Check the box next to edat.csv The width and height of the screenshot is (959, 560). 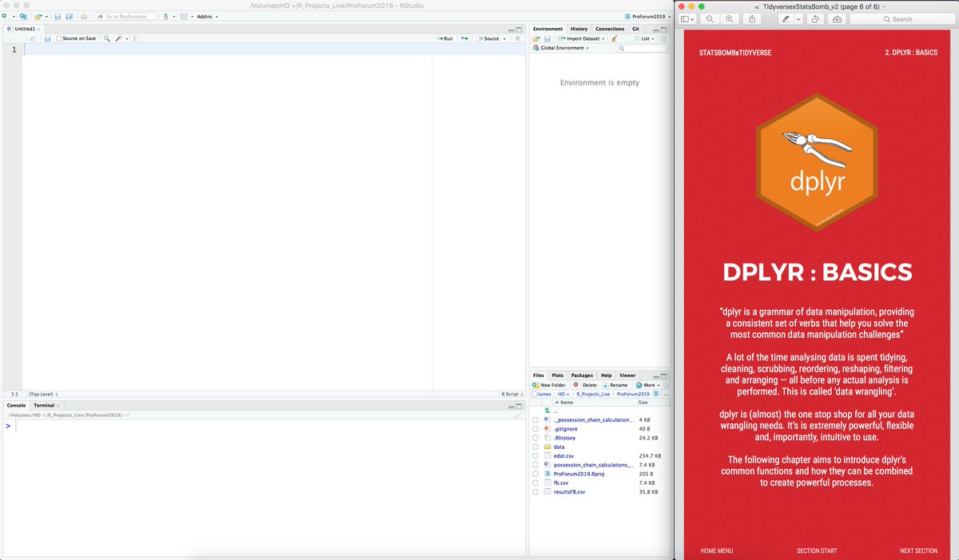coord(535,455)
